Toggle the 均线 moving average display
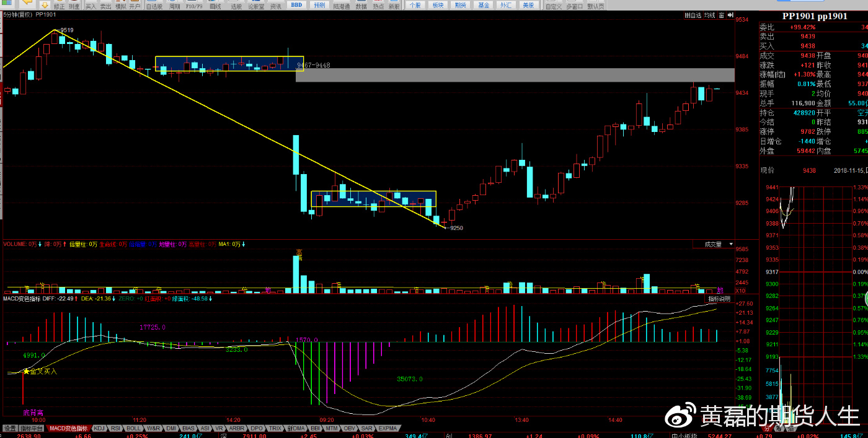This screenshot has height=438, width=868. pos(709,15)
